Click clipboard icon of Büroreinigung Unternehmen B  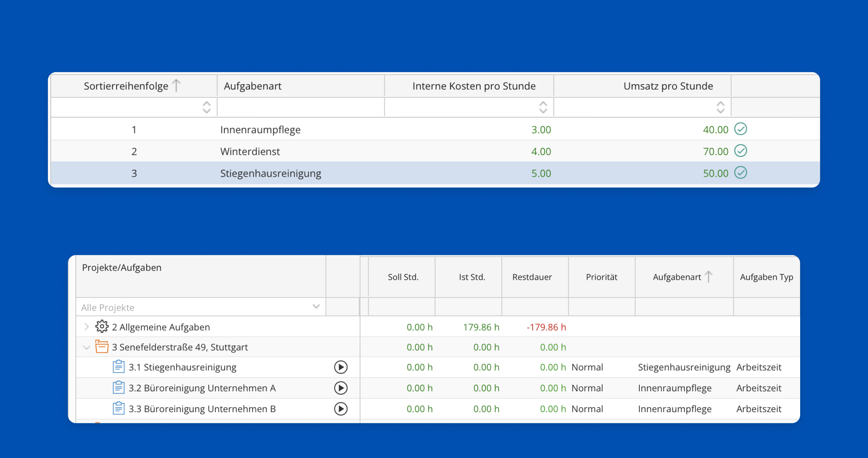(118, 408)
